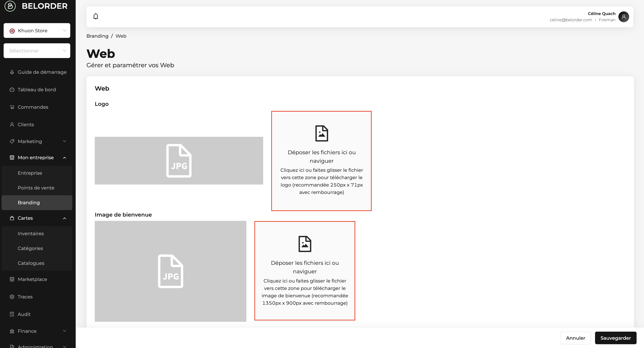
Task: Click the bank icon beside Finance
Action: tap(12, 331)
